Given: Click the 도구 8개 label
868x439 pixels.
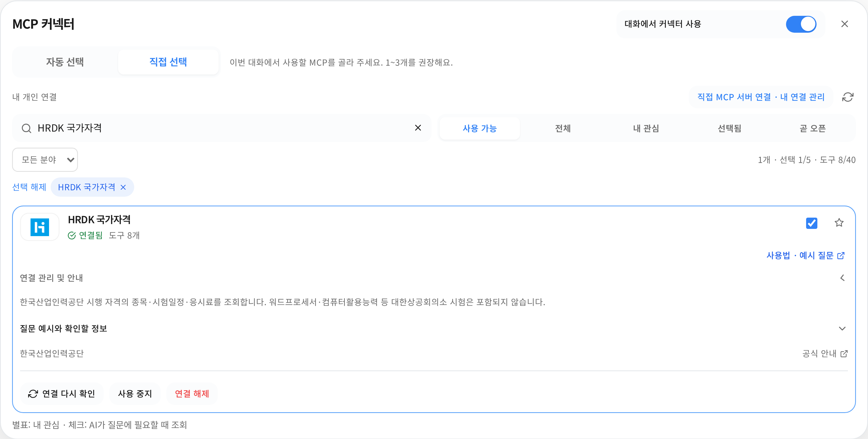Looking at the screenshot, I should pos(124,235).
